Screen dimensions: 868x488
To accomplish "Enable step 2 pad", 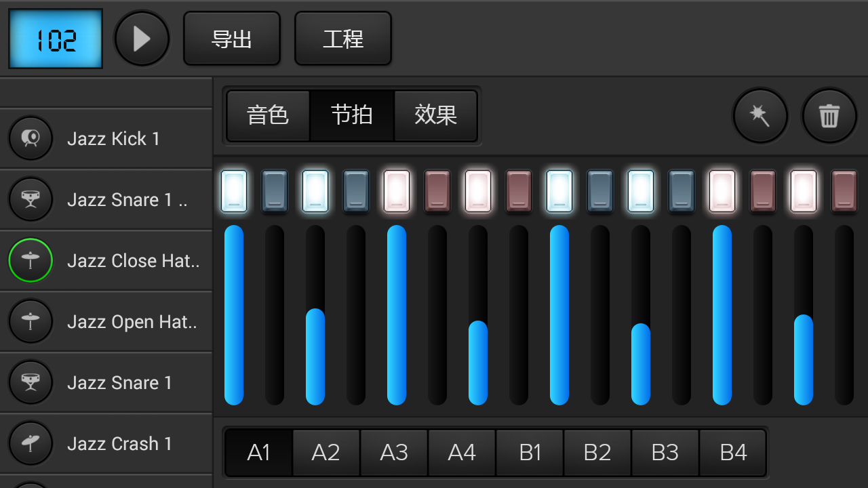I will [275, 191].
